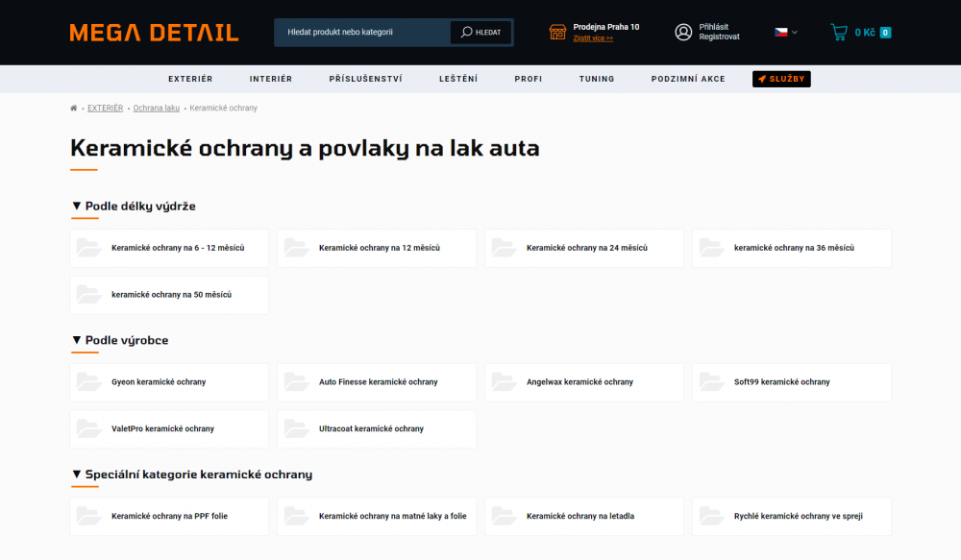The width and height of the screenshot is (961, 560).
Task: Open Keramické ochrany na 6 - 12 měsíců
Action: click(178, 248)
